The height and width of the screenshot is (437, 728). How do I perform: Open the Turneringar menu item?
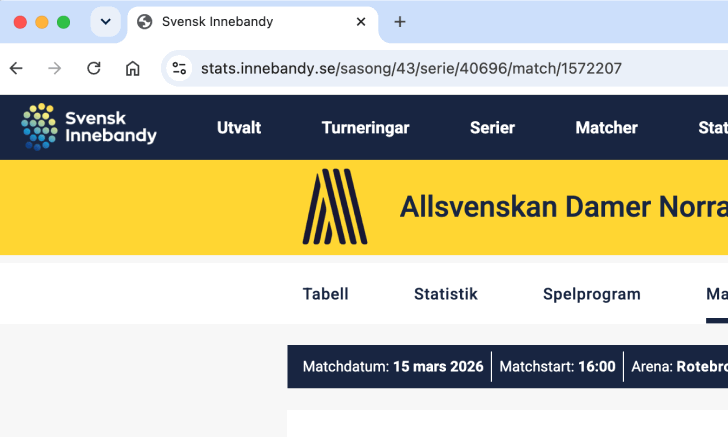(x=365, y=128)
